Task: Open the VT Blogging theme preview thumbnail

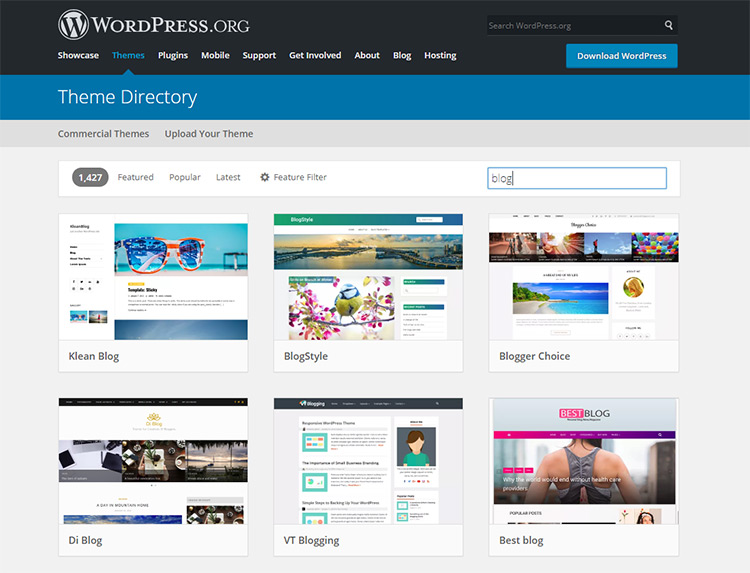Action: 368,461
